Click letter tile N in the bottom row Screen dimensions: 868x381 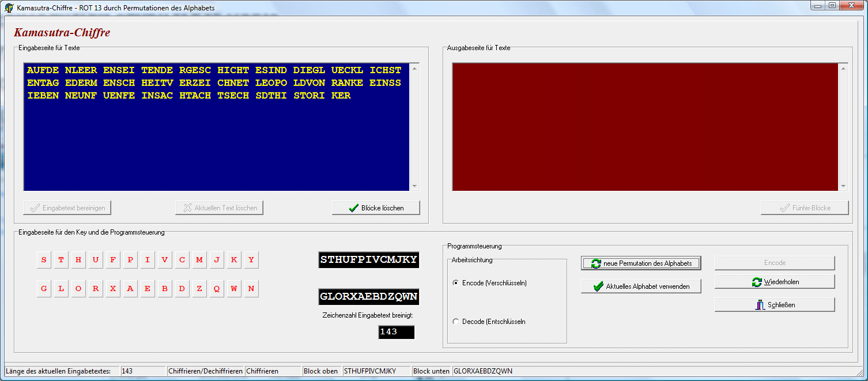point(251,289)
